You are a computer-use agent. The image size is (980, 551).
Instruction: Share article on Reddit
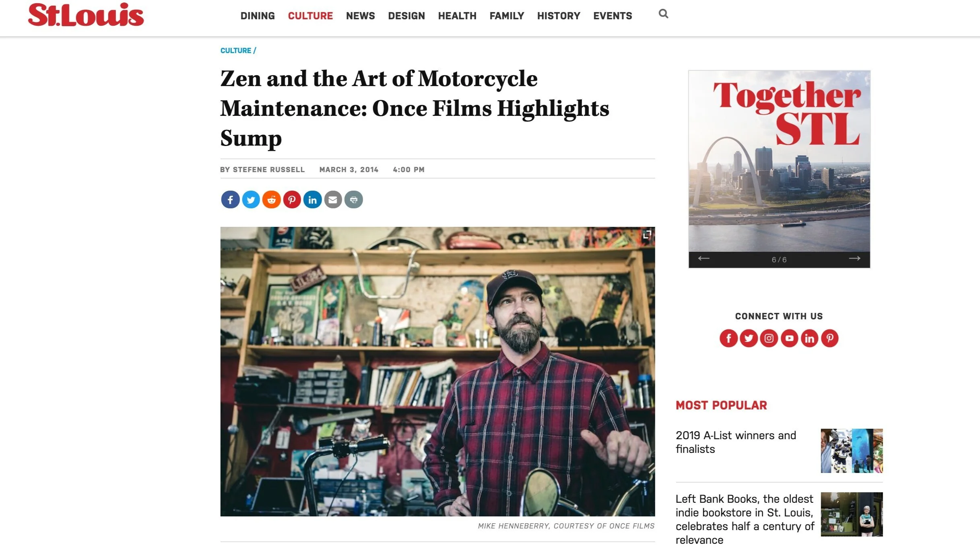(x=271, y=199)
